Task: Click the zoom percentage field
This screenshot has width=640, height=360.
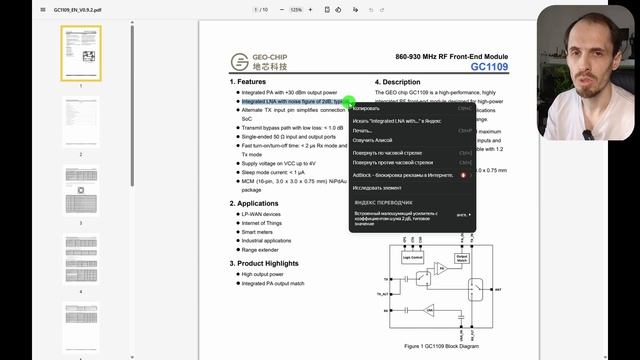Action: point(296,9)
